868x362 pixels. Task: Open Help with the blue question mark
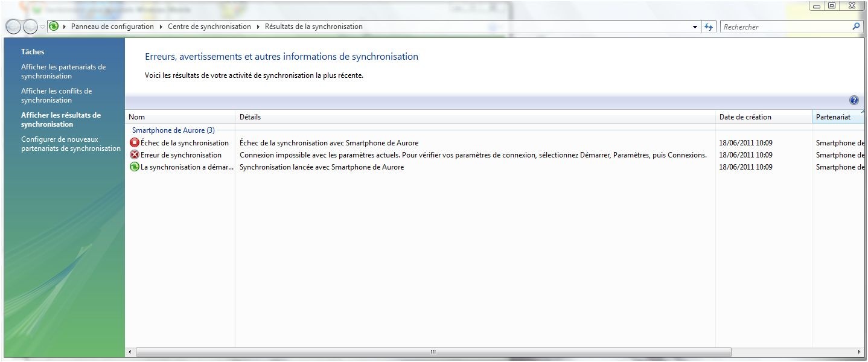[x=854, y=101]
